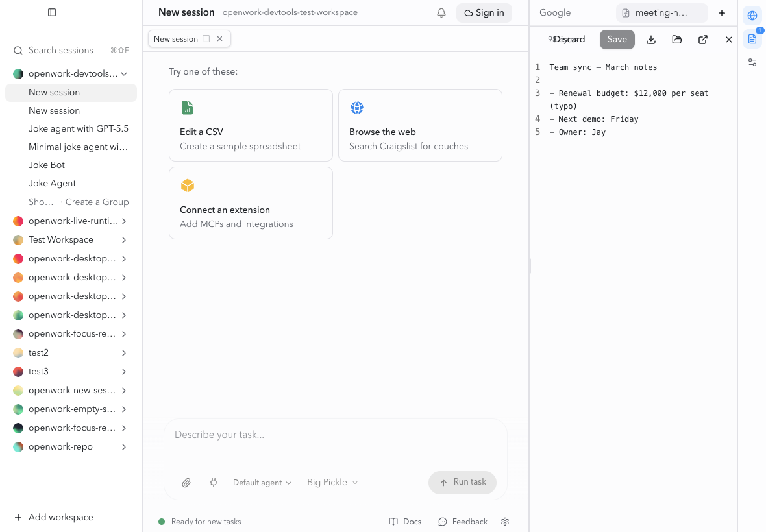This screenshot has height=532, width=766.
Task: Click the Owner: Jay line in editor
Action: tap(578, 132)
